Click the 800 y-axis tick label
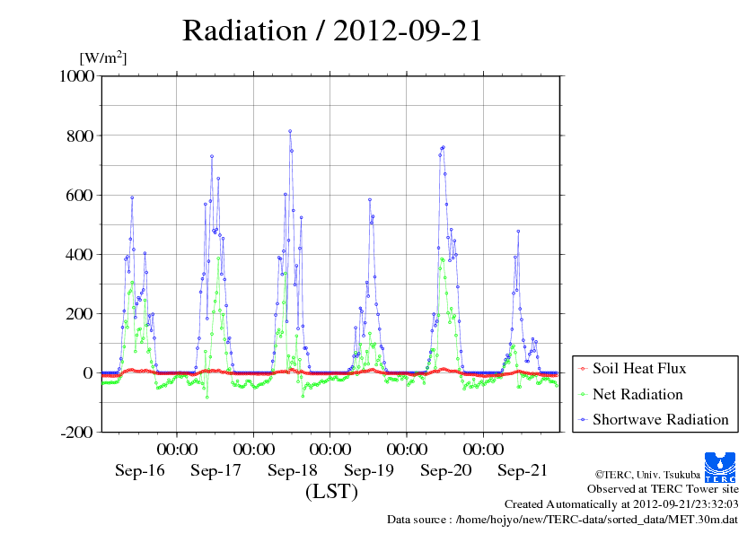Viewport: 756px width, 534px height. point(80,136)
